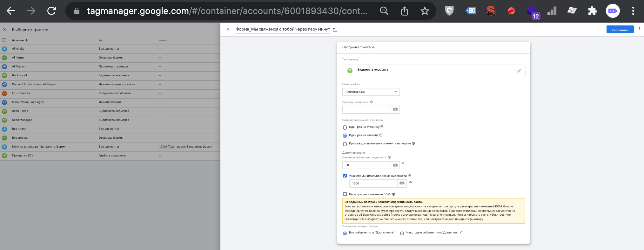Click help icon next to Селектор элементов
The height and width of the screenshot is (250, 644).
pos(371,102)
